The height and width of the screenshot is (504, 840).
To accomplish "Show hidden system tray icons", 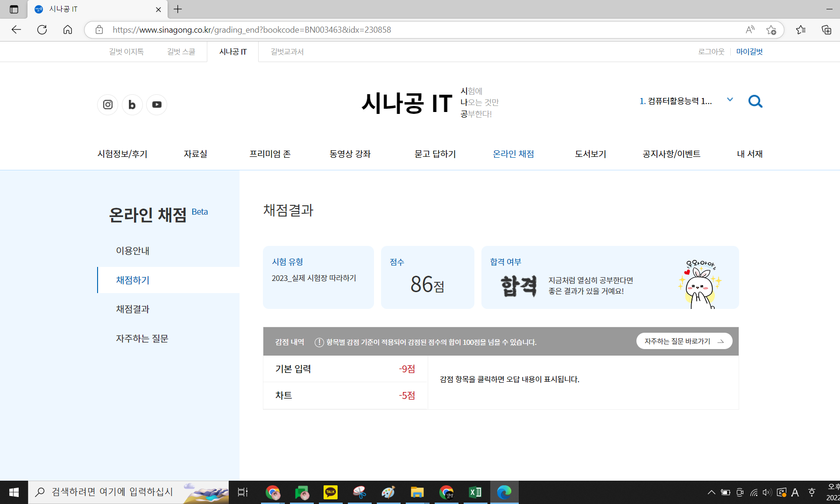I will 711,492.
